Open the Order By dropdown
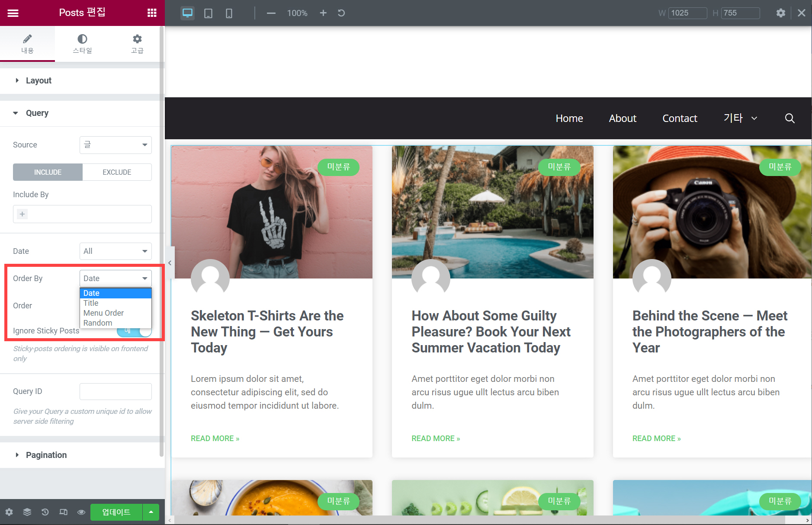The image size is (812, 525). click(x=116, y=279)
